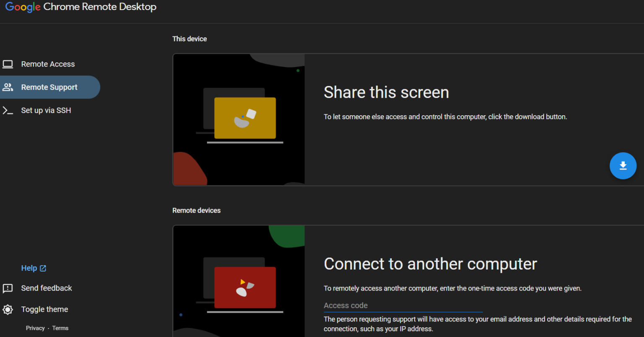The image size is (644, 337).
Task: Click the terminal icon beside Set up via SSH
Action: [x=8, y=110]
